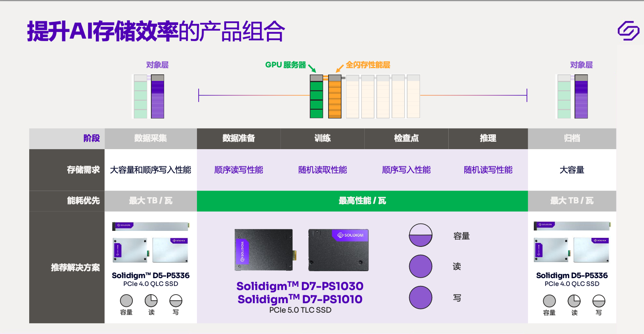644x334 pixels.
Task: Switch to the 训练 stage tab
Action: (x=322, y=138)
